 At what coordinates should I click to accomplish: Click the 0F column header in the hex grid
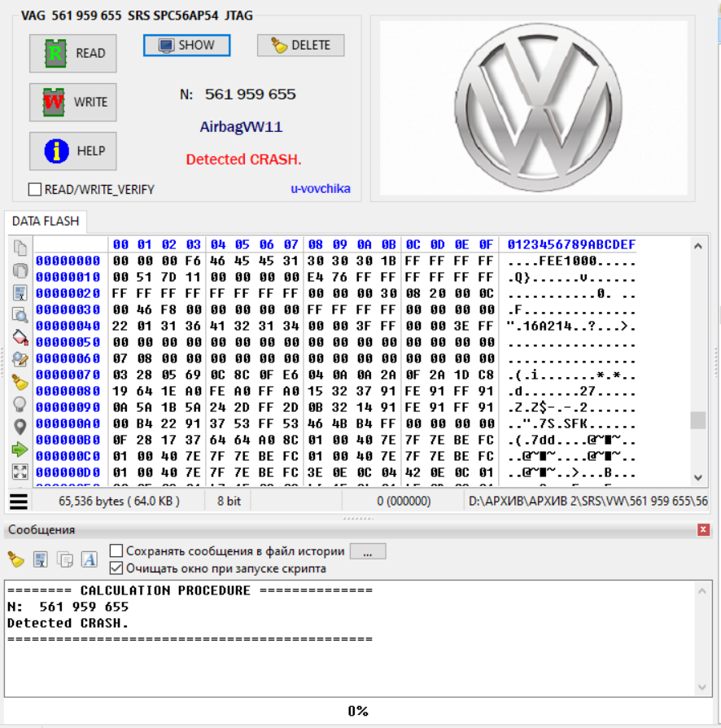486,244
